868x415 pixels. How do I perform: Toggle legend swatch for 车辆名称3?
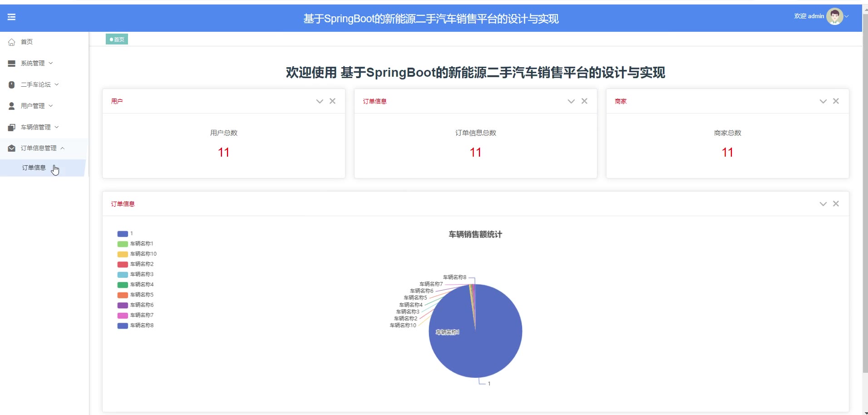pos(123,275)
